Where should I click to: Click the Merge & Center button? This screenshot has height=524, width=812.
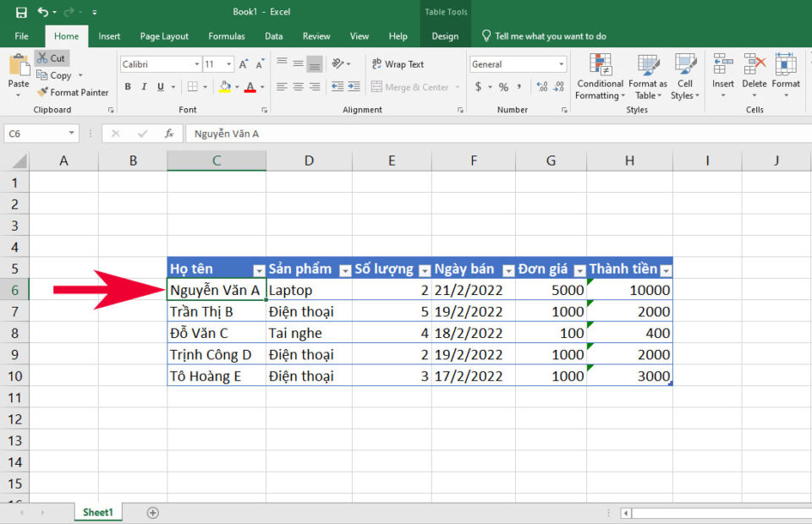click(x=413, y=86)
